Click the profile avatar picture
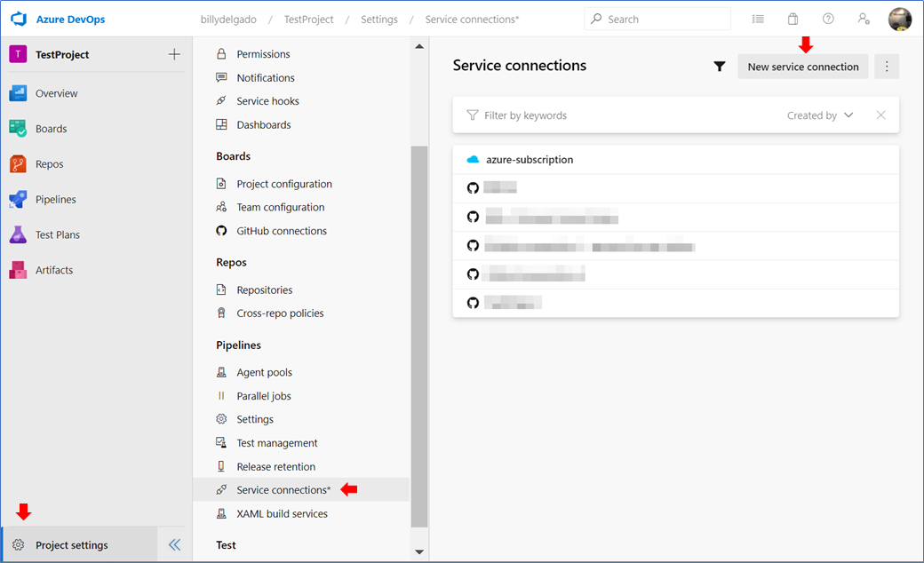The height and width of the screenshot is (563, 924). pos(899,19)
